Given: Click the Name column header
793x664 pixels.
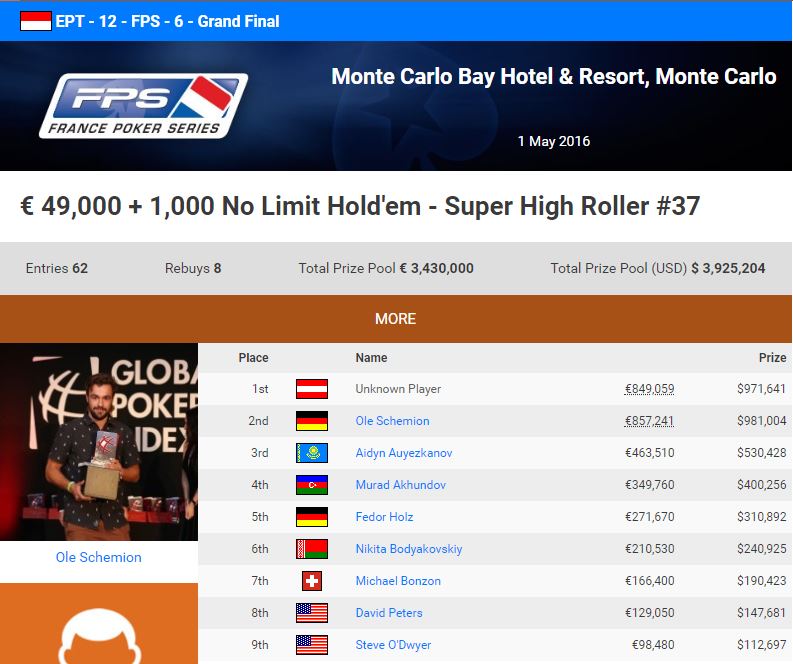Looking at the screenshot, I should point(371,358).
